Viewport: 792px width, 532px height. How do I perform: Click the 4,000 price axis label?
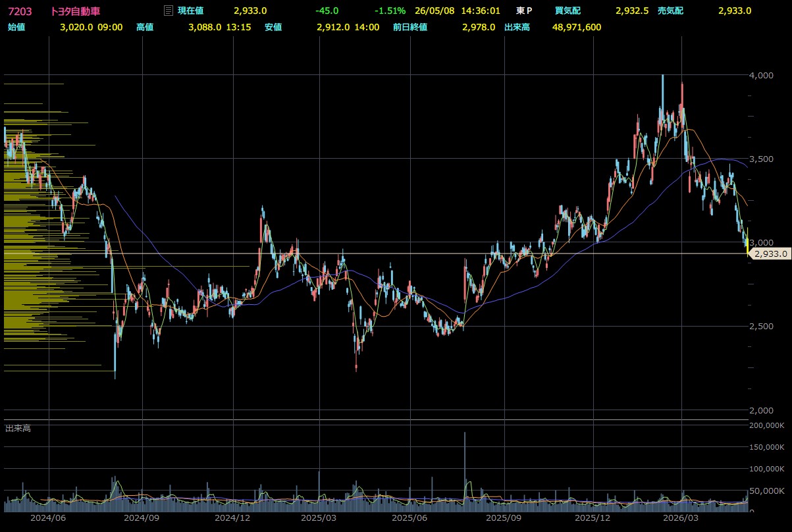click(x=761, y=75)
